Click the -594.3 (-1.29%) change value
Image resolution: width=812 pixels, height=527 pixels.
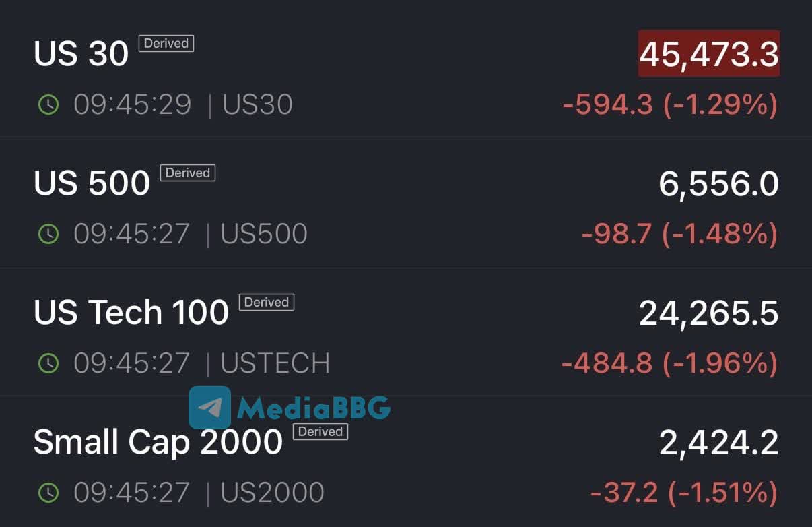coord(670,104)
